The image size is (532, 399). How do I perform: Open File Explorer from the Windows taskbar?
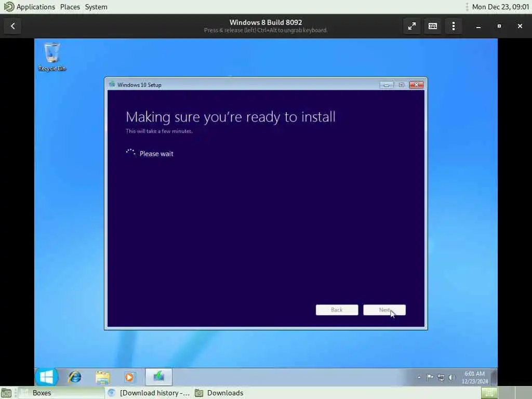click(x=102, y=377)
